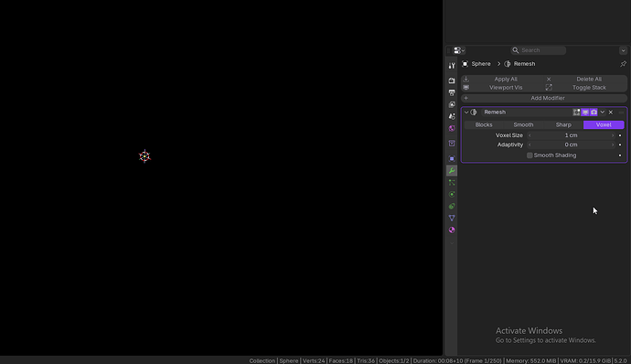Open the Collection properties tab

coord(452,144)
